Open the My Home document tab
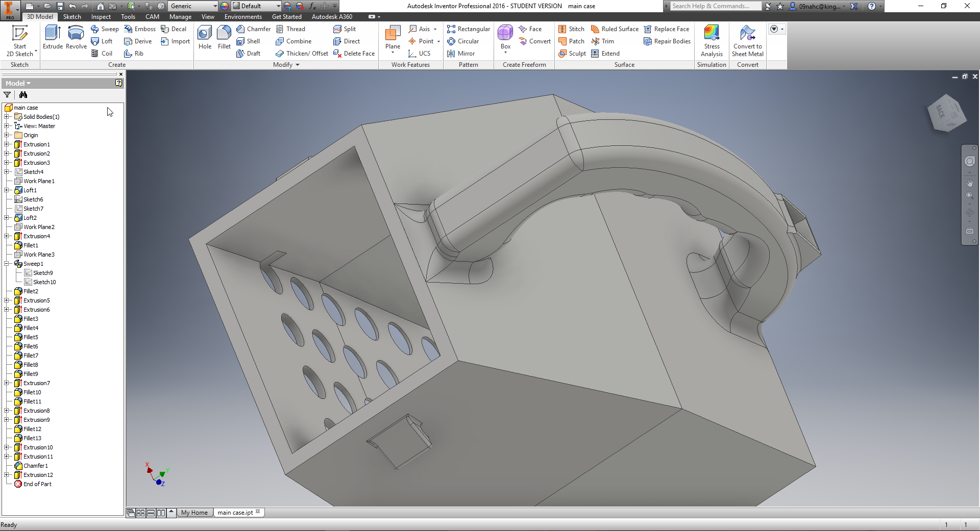Image resolution: width=980 pixels, height=531 pixels. tap(194, 513)
